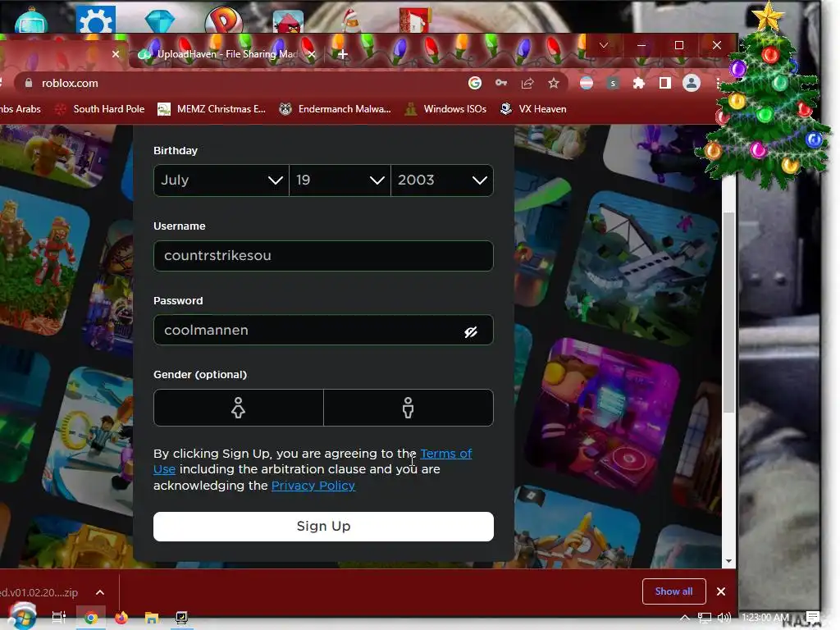Select the female gender option
The height and width of the screenshot is (630, 840).
239,408
